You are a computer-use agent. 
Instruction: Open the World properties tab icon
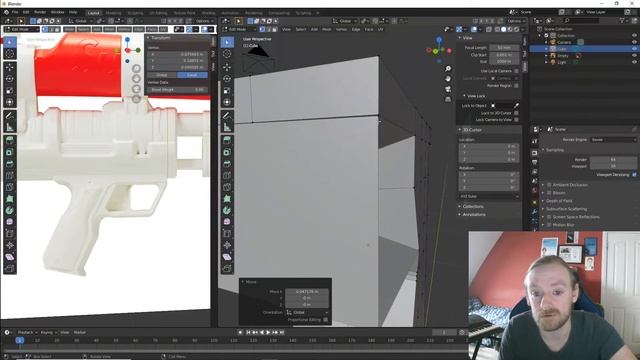pyautogui.click(x=534, y=190)
